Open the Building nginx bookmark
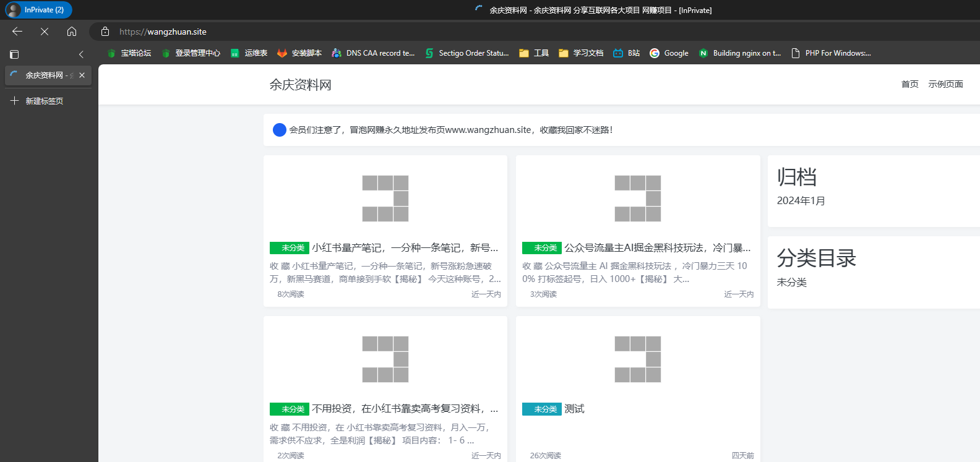Viewport: 980px width, 462px height. (740, 53)
